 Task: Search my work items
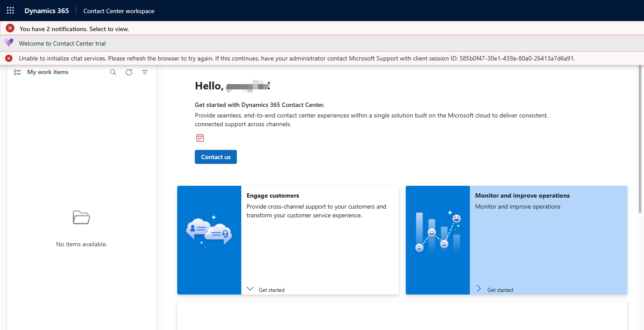coord(113,72)
